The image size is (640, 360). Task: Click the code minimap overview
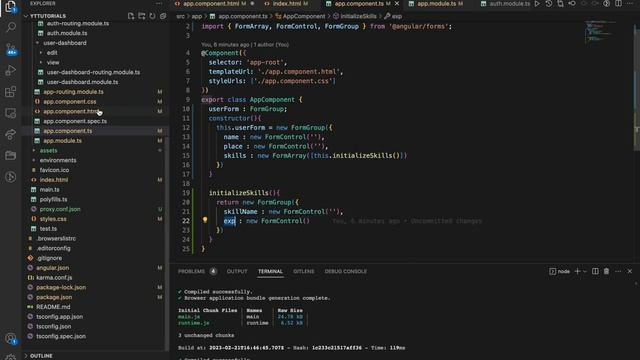[600, 32]
